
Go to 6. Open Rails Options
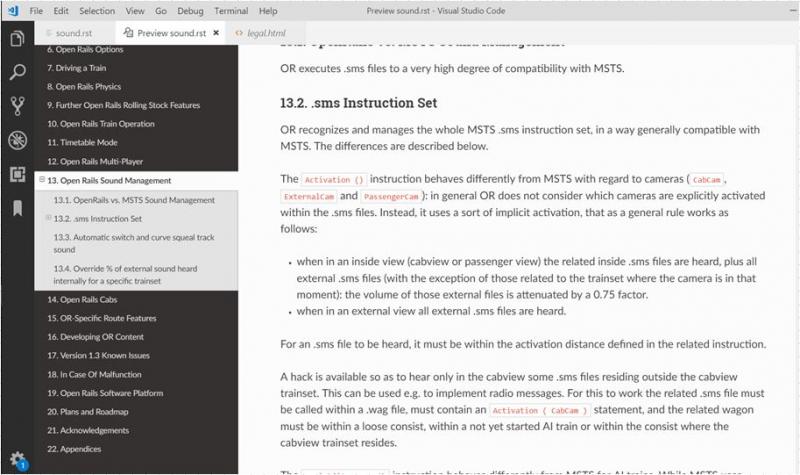click(x=85, y=49)
